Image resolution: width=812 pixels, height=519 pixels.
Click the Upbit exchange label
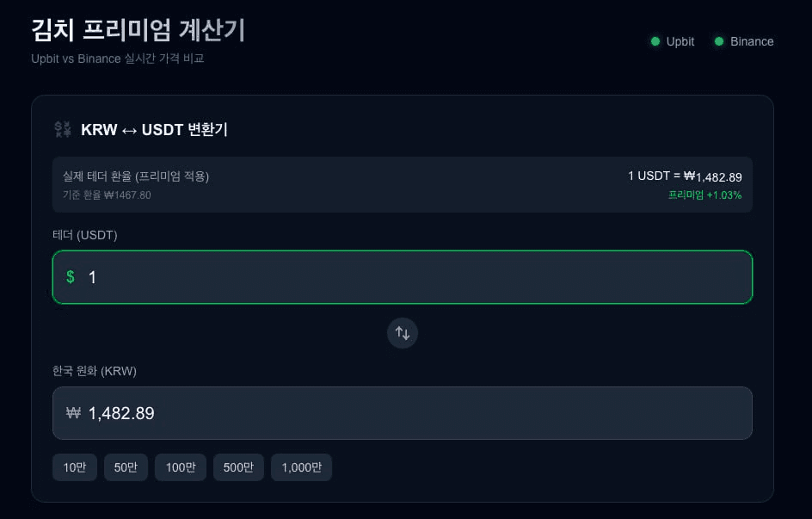coord(680,41)
